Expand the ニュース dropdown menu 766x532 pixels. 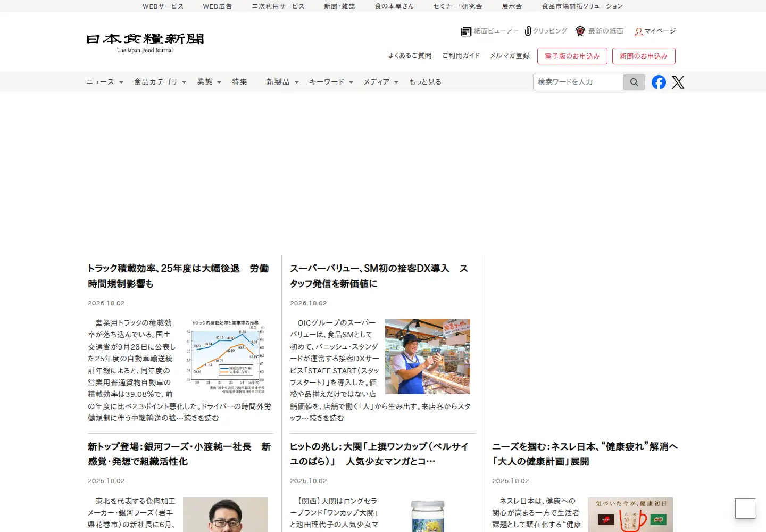click(x=105, y=82)
